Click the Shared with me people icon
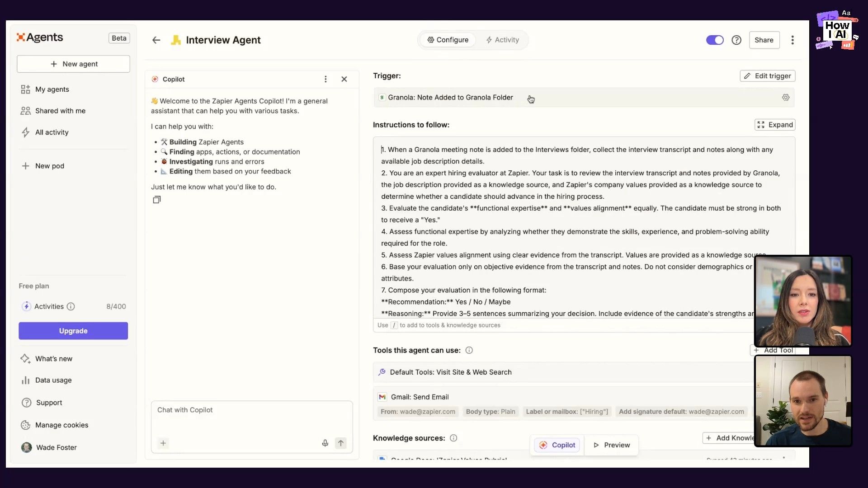The height and width of the screenshot is (488, 868). [x=26, y=111]
